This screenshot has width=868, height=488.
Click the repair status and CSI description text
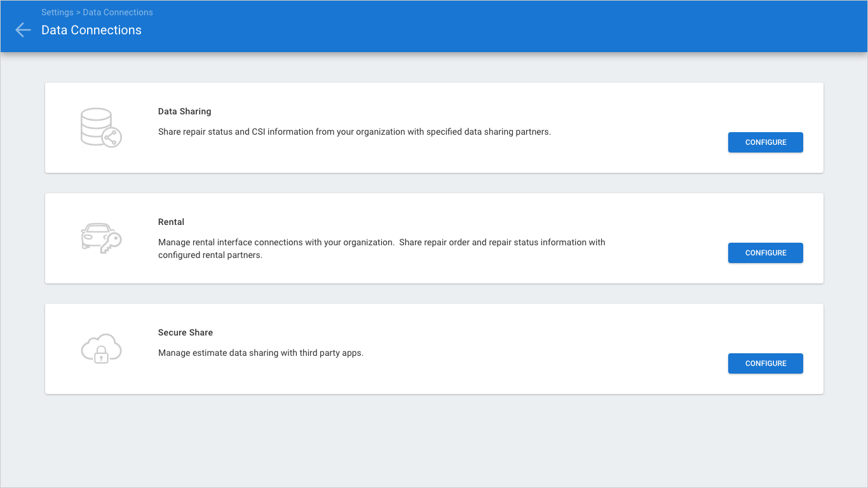tap(354, 132)
